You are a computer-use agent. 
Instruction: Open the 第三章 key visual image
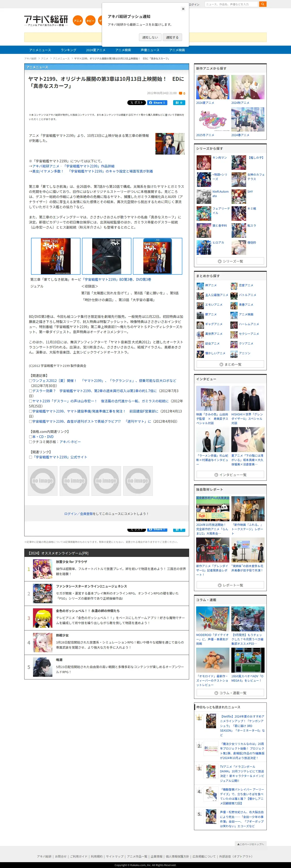click(x=56, y=256)
